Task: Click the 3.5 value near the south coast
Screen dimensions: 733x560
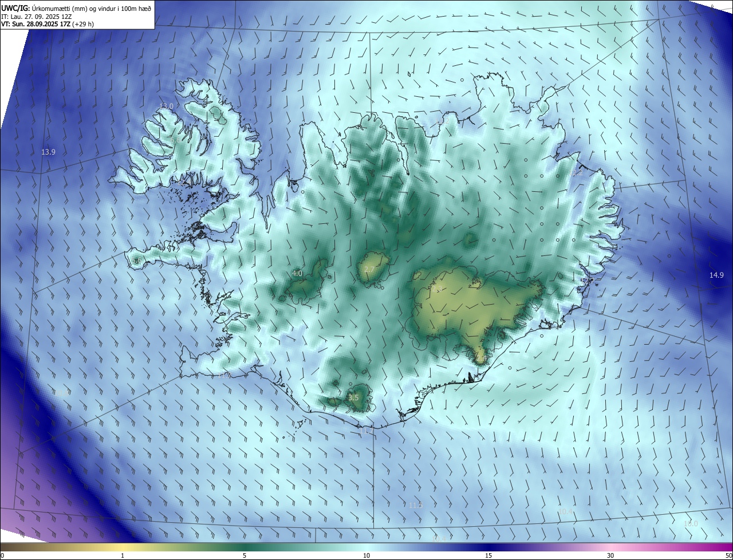Action: click(x=353, y=398)
